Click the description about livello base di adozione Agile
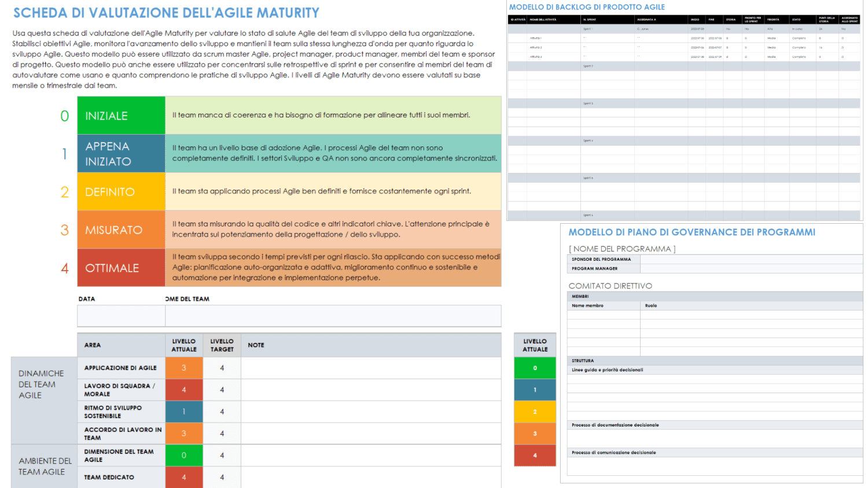Viewport: 868px width, 488px height. [334, 153]
